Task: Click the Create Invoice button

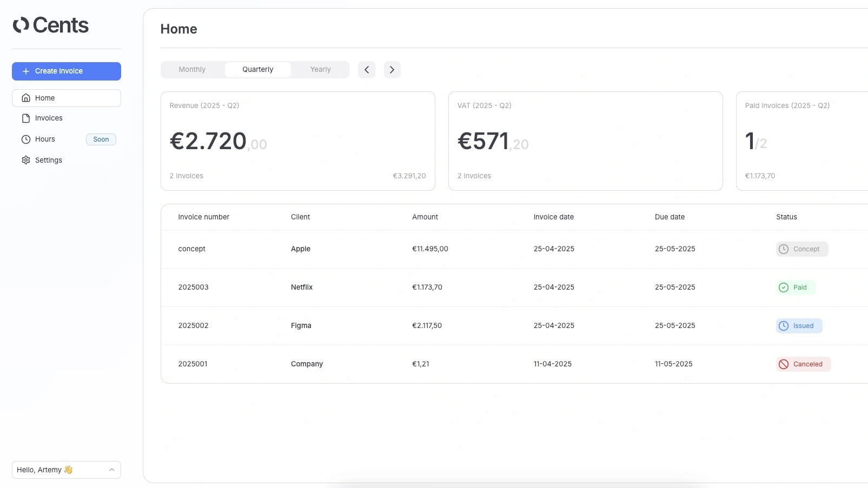Action: [66, 71]
